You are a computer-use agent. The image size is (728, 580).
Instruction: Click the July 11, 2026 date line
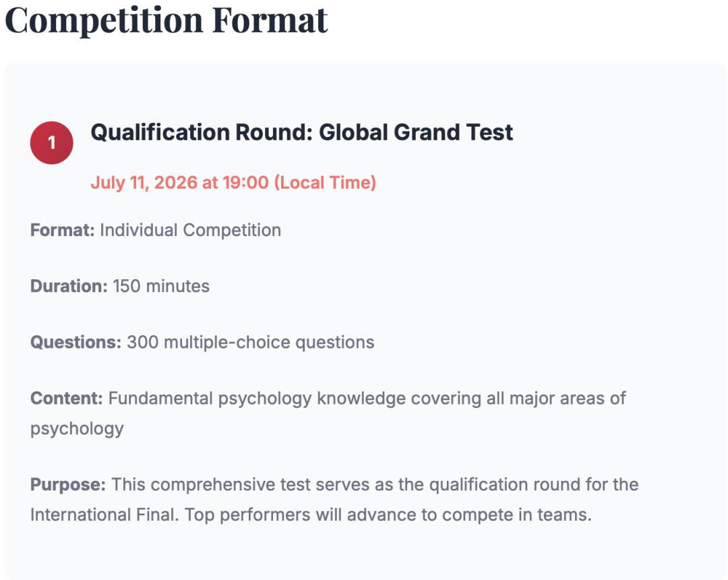coord(233,183)
